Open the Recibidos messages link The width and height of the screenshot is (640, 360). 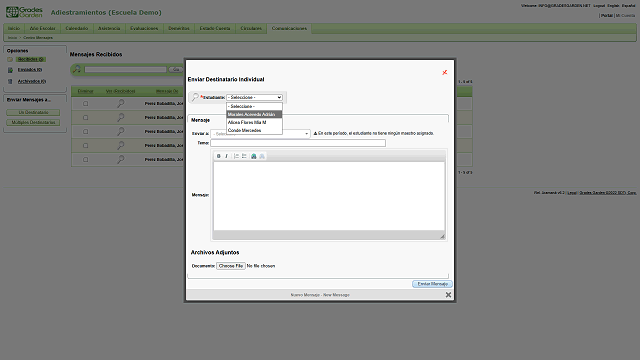click(31, 60)
